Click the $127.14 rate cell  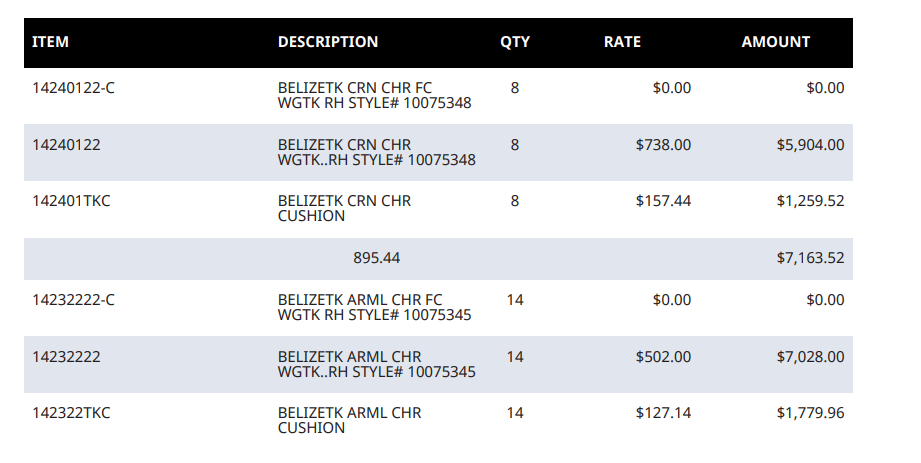click(x=663, y=413)
